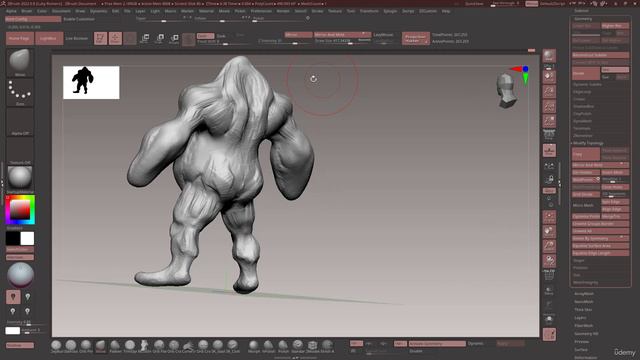Screen dimensions: 640x360
Task: Select the Standard brush in bottom tray
Action: 298,346
